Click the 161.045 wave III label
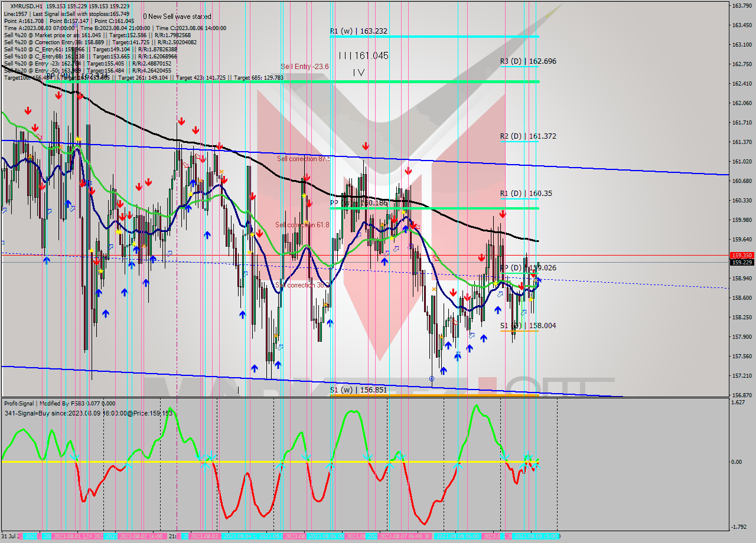This screenshot has height=543, width=756. [363, 55]
